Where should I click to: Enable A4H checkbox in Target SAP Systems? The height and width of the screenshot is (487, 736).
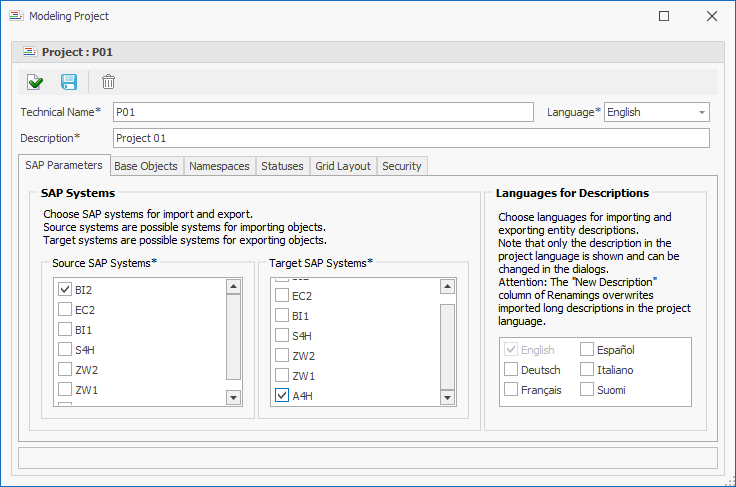click(282, 396)
